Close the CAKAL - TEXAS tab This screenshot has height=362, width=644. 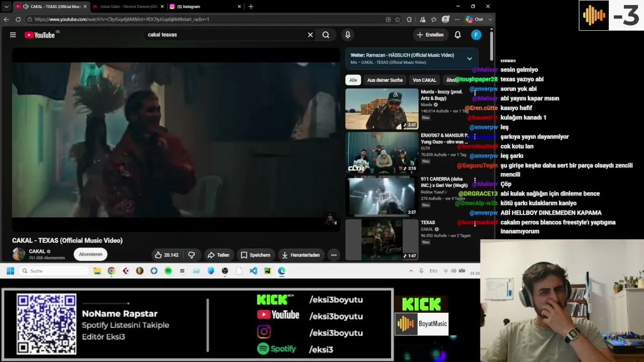[85, 7]
